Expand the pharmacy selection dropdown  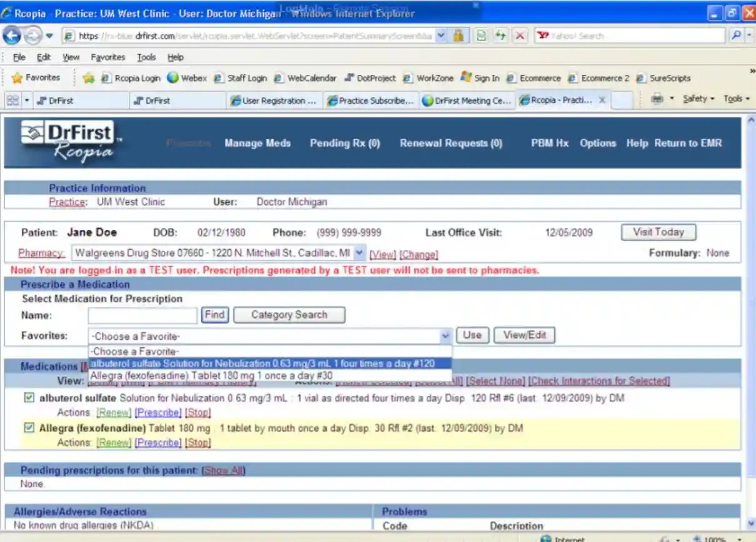pos(359,254)
